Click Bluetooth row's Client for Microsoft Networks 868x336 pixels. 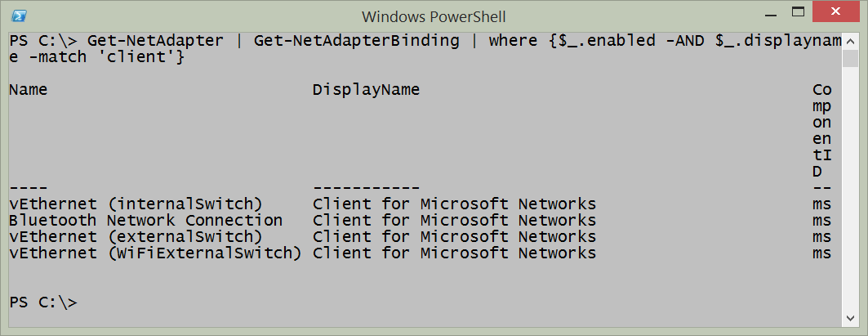tap(454, 221)
